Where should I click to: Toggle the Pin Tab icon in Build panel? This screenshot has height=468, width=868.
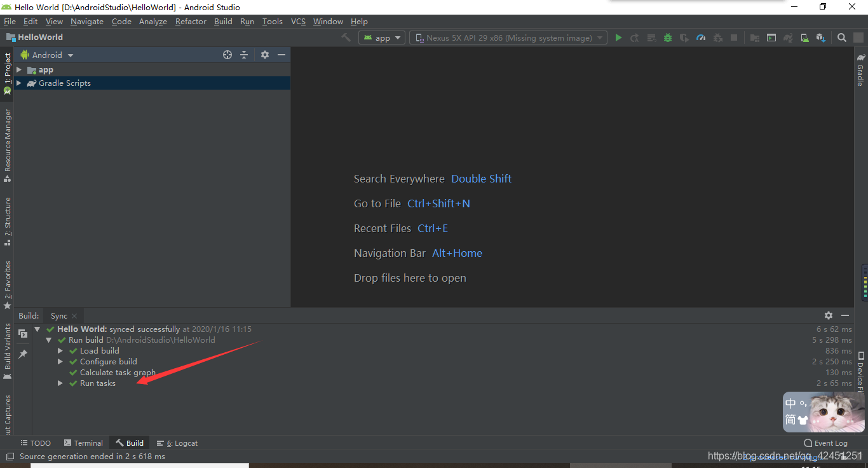click(23, 354)
